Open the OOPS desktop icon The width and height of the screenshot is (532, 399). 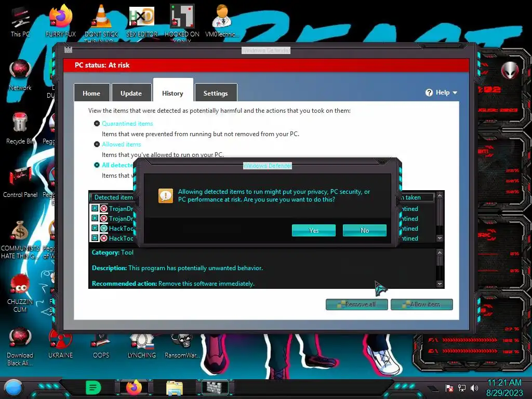pos(101,345)
